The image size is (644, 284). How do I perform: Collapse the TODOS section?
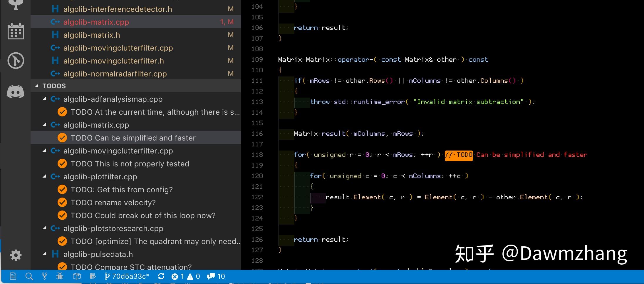(x=37, y=86)
